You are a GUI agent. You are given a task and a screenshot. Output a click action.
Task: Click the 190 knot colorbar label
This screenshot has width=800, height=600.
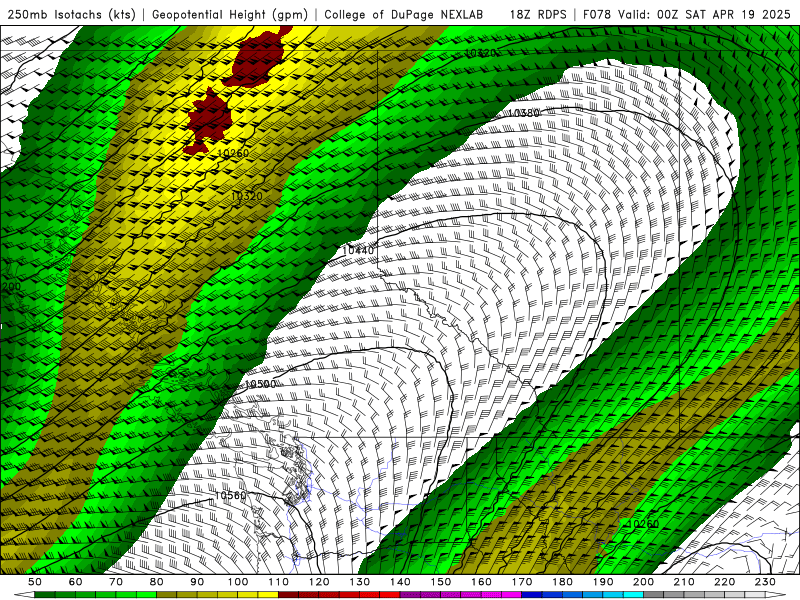pos(603,582)
